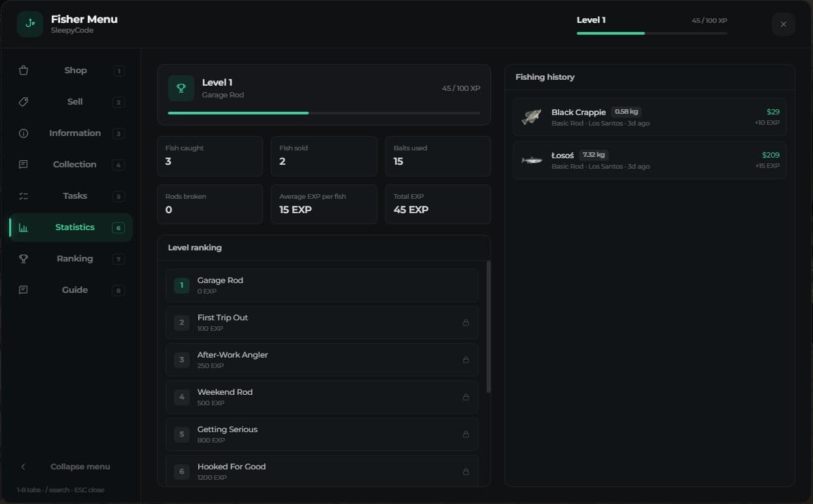Open the Shop tab

71,71
